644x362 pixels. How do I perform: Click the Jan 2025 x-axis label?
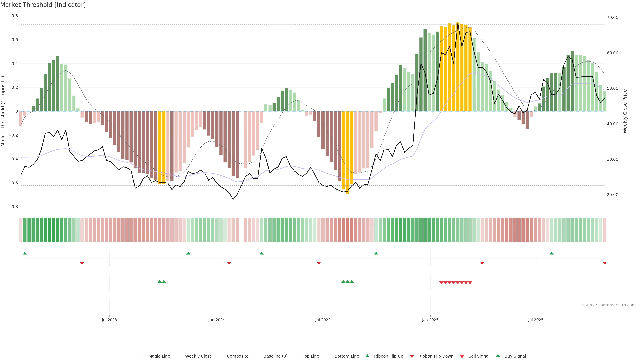[x=430, y=320]
